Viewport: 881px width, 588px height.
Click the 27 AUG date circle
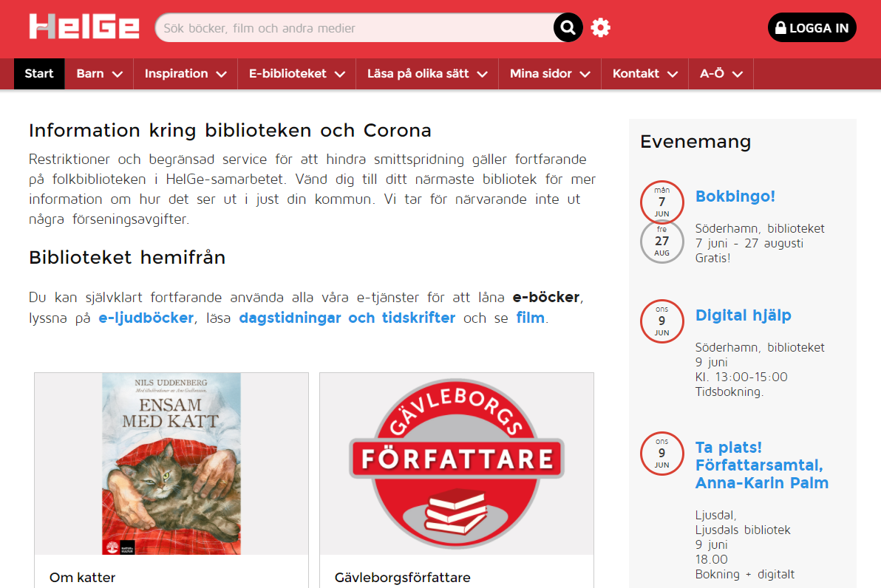662,242
